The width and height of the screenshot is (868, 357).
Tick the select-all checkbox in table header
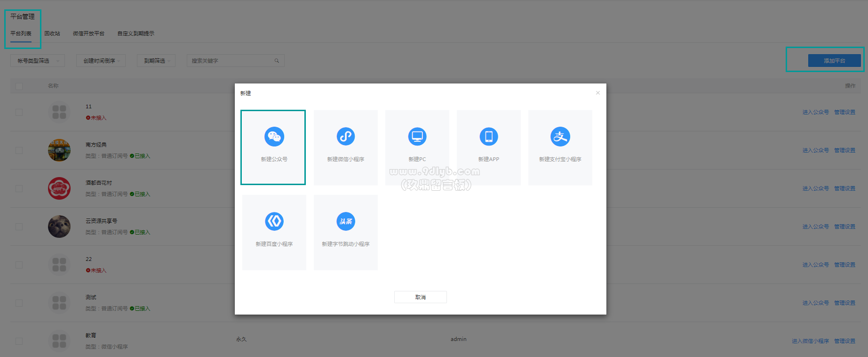pyautogui.click(x=19, y=86)
